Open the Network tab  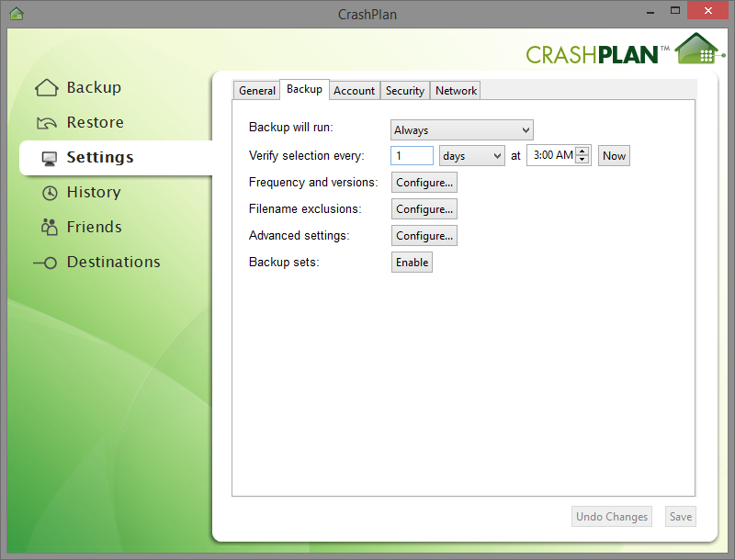click(x=456, y=90)
